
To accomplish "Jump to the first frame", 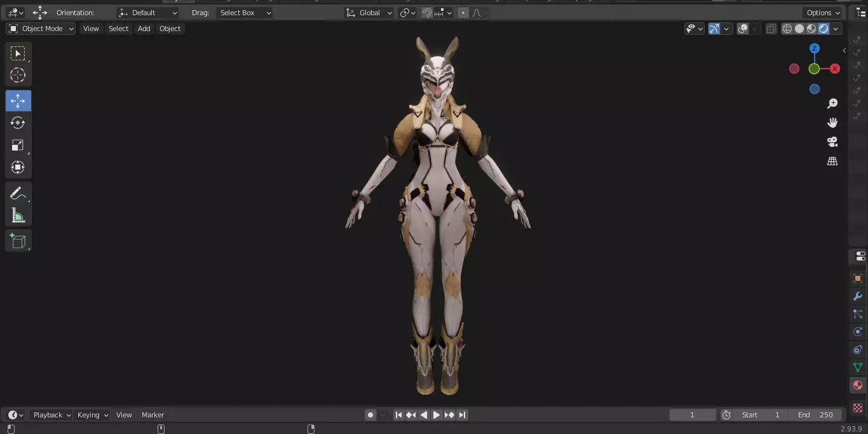I will (398, 415).
